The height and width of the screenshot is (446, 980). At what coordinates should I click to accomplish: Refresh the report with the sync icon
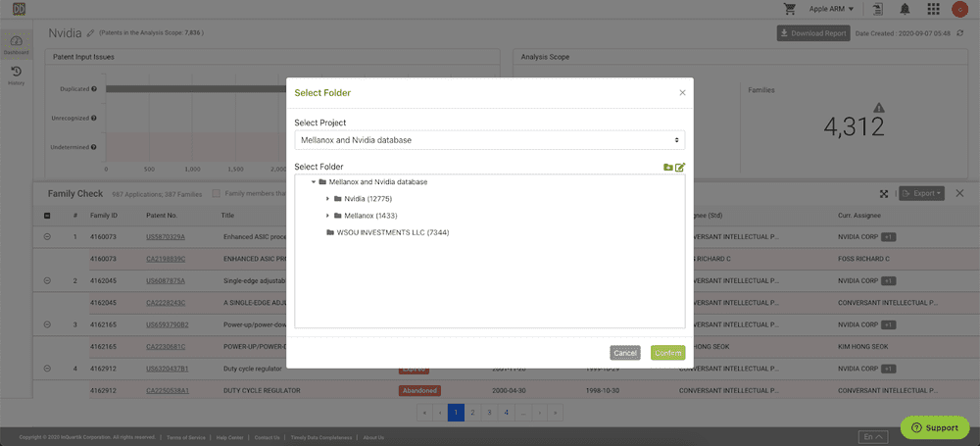coord(960,33)
